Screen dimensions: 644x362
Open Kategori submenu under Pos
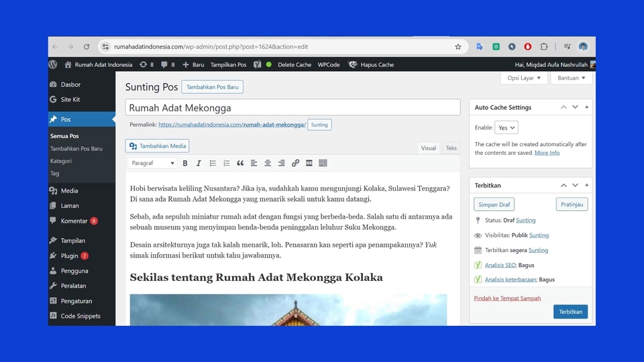(x=61, y=161)
